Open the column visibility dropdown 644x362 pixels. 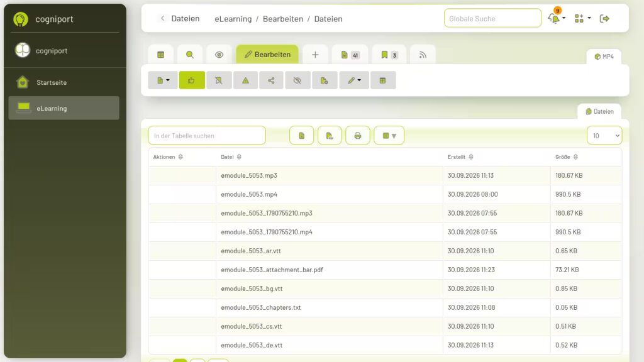389,136
